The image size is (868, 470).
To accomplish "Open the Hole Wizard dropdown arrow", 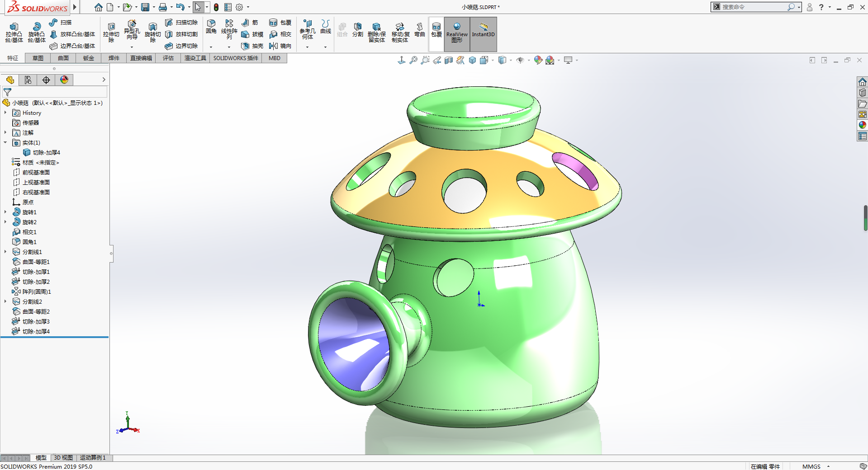I will pos(132,47).
